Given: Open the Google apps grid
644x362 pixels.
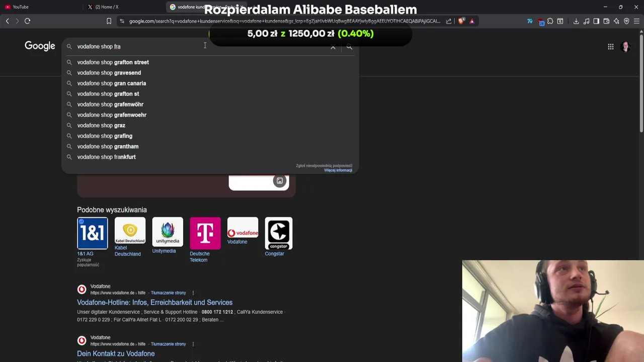Looking at the screenshot, I should pyautogui.click(x=611, y=47).
